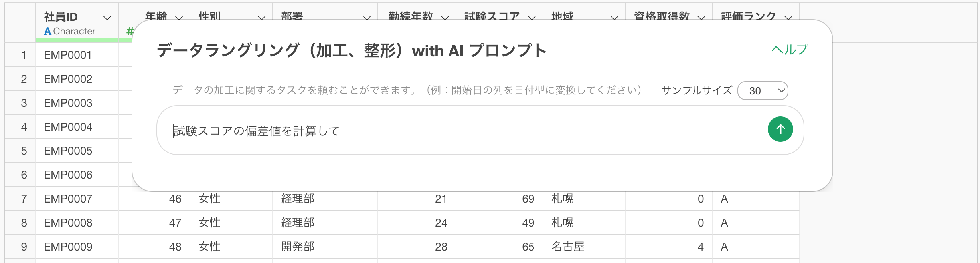980x263 pixels.
Task: Expand the 部署 column header menu
Action: coord(367,18)
